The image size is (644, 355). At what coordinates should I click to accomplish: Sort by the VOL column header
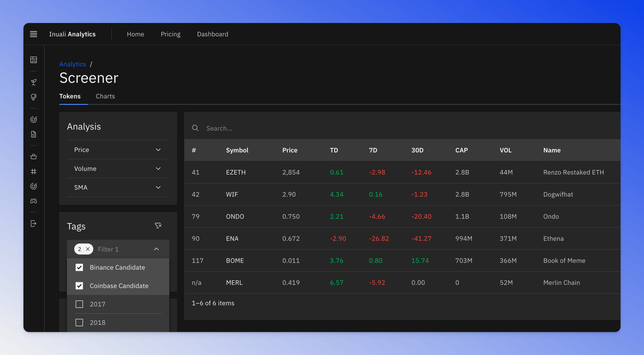506,150
